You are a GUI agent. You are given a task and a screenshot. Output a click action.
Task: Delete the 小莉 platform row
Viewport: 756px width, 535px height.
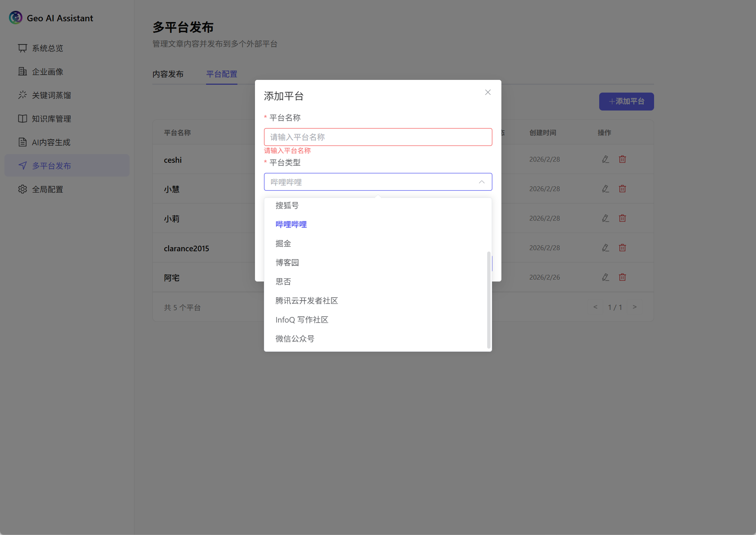pyautogui.click(x=622, y=218)
